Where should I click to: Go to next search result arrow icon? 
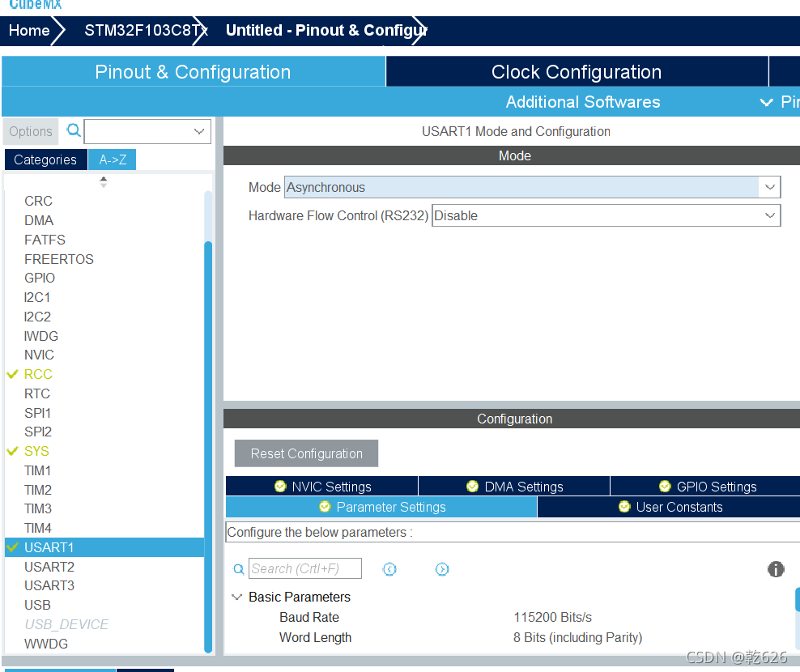click(442, 569)
